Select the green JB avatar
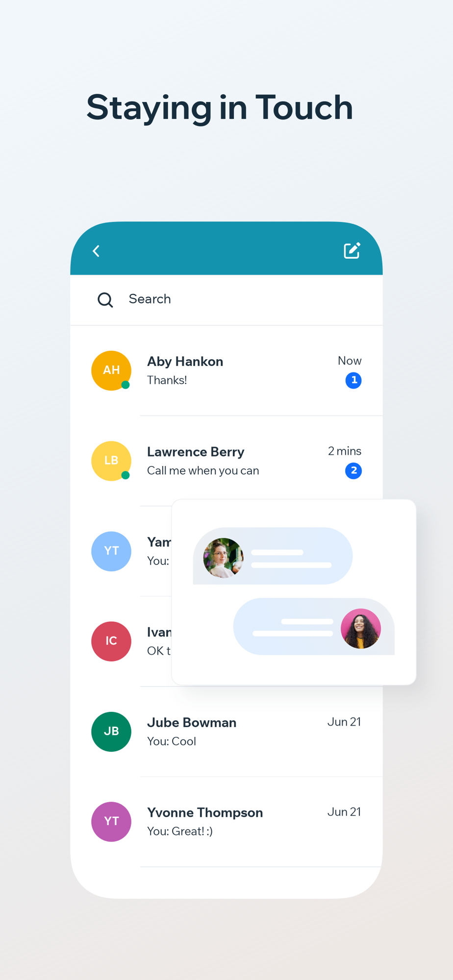 111,732
